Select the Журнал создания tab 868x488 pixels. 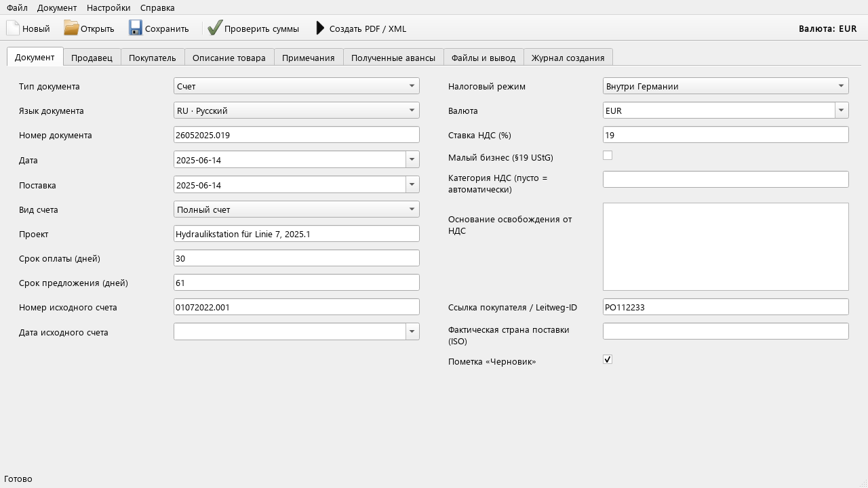(568, 58)
